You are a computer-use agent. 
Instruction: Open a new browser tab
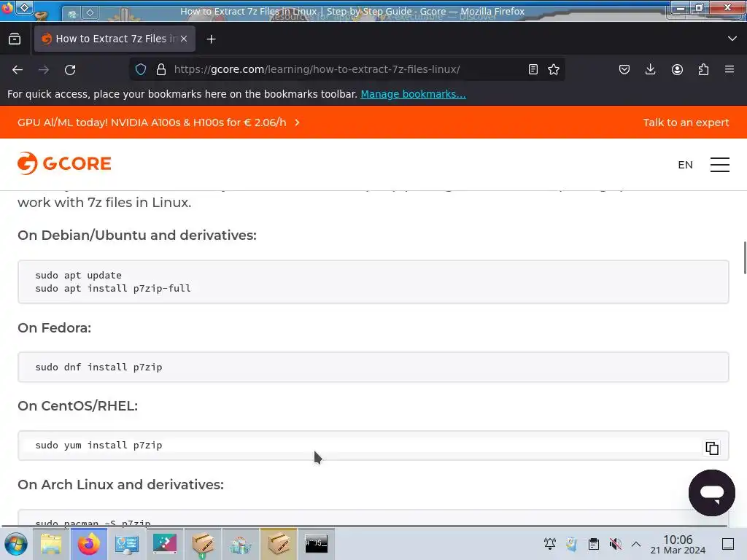tap(211, 39)
